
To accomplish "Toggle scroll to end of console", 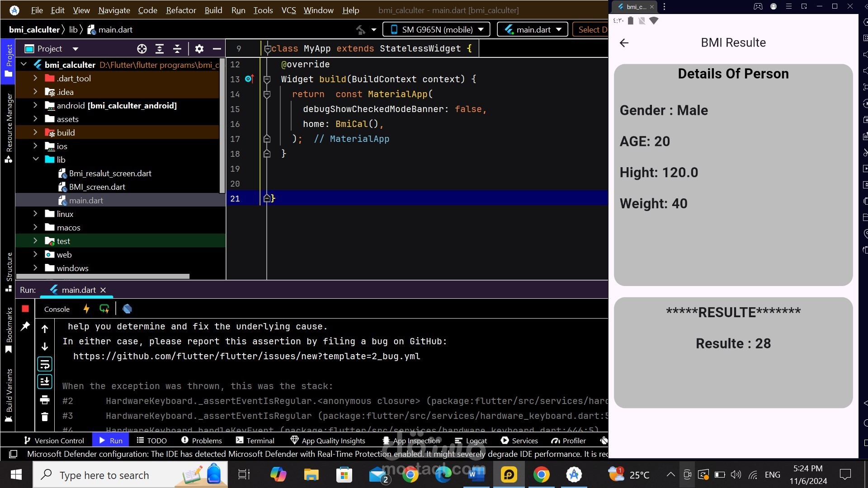I will 45,382.
